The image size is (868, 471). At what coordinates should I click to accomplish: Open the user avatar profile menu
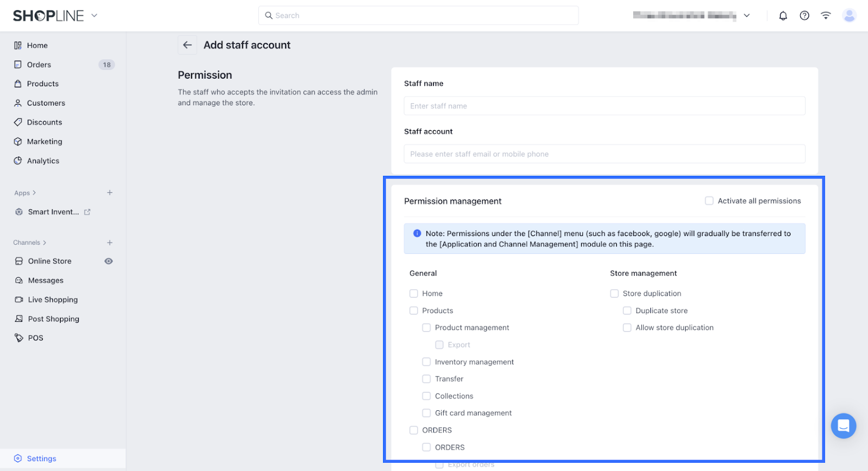[x=849, y=16]
